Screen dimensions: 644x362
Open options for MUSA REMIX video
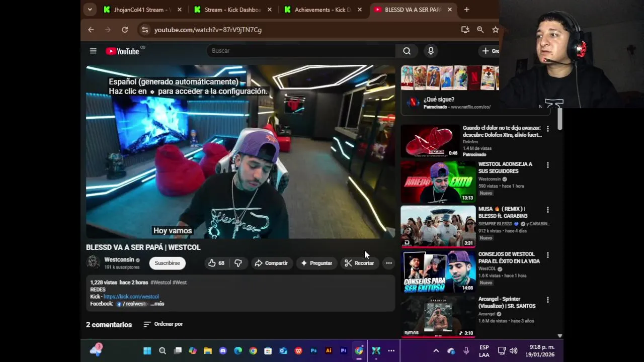(547, 210)
